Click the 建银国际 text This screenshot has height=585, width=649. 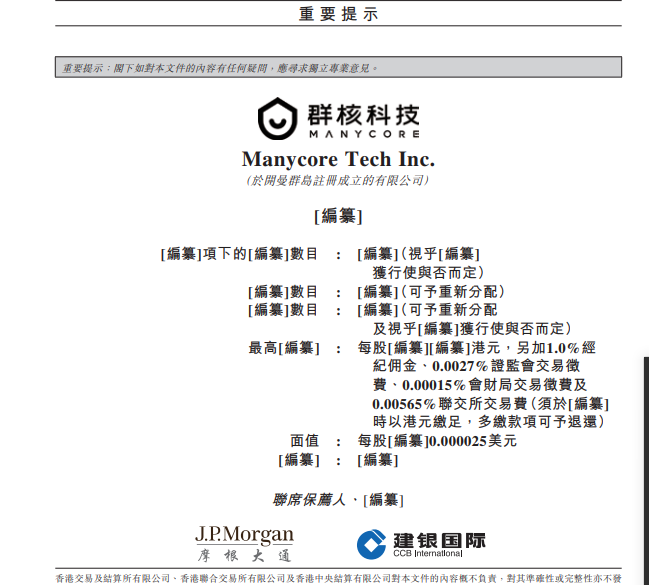point(439,540)
